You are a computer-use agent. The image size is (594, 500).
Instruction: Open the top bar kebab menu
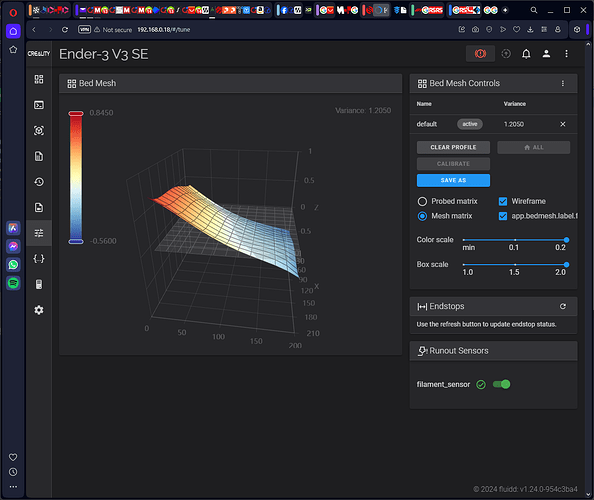(566, 54)
